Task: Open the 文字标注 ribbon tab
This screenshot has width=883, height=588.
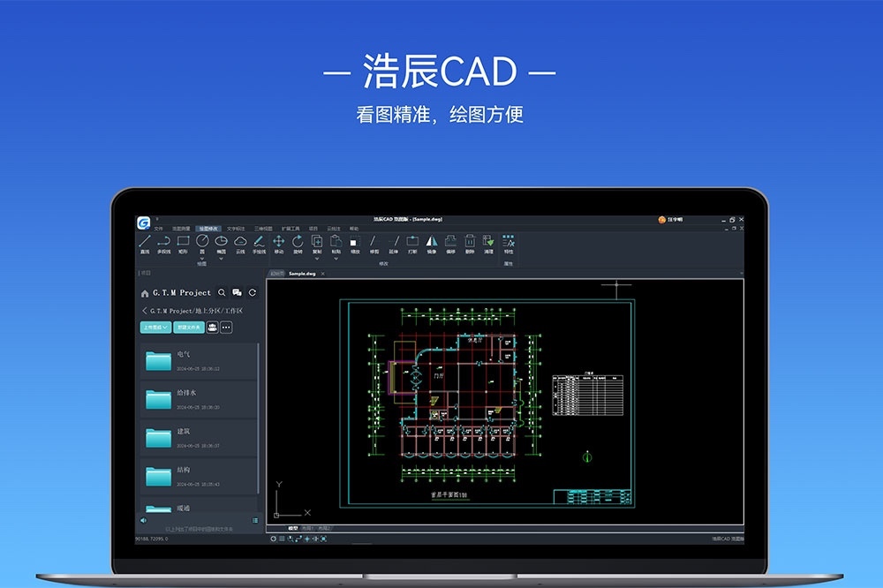Action: point(236,228)
